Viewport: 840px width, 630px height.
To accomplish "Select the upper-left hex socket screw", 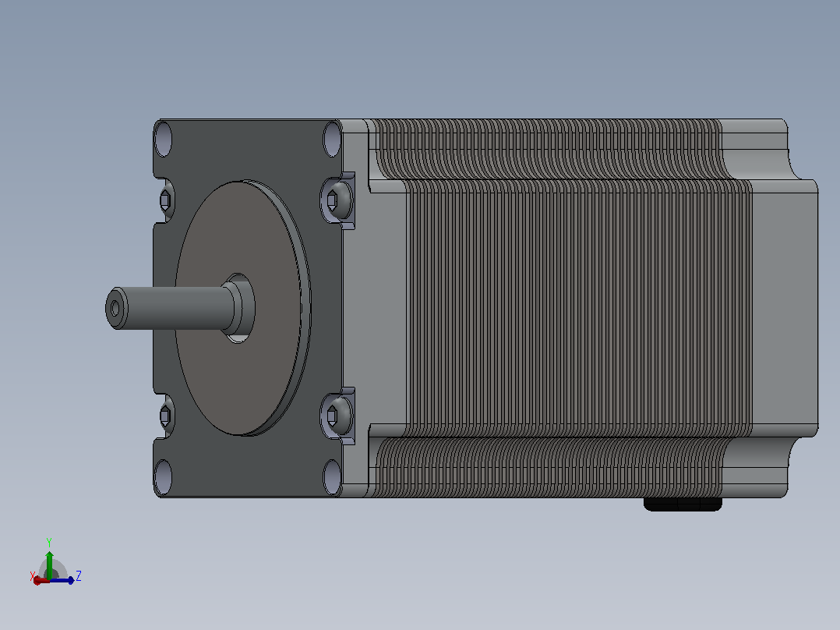I will click(166, 200).
